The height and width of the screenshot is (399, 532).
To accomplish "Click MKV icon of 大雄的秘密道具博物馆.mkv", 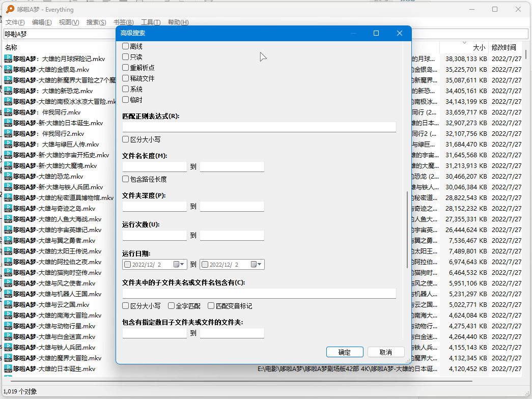I will [x=8, y=198].
